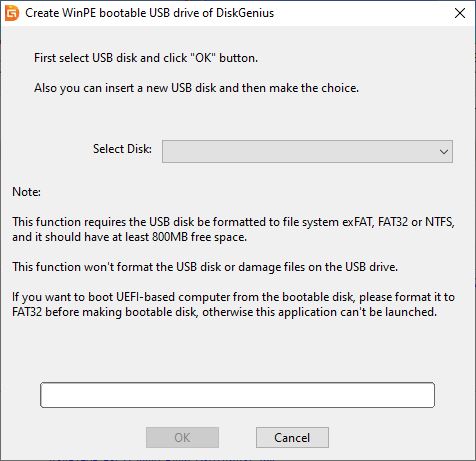
Task: Click the quoted "OK" word in the instructions
Action: 203,58
